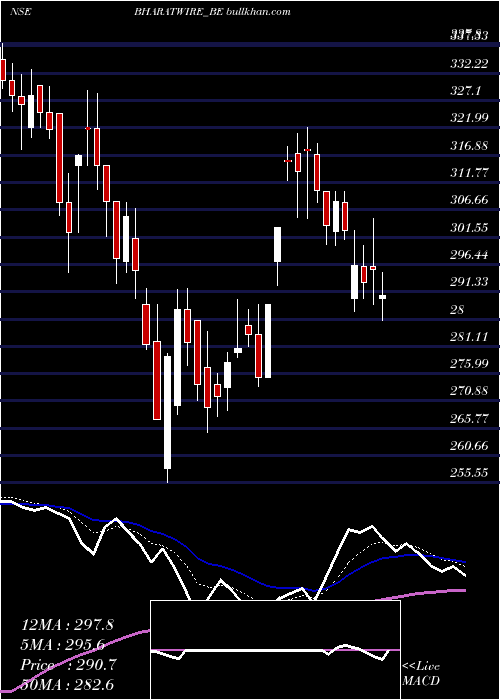This screenshot has height=700, width=500.
Task: Click the 281.11 price axis label
Action: coord(469,337)
